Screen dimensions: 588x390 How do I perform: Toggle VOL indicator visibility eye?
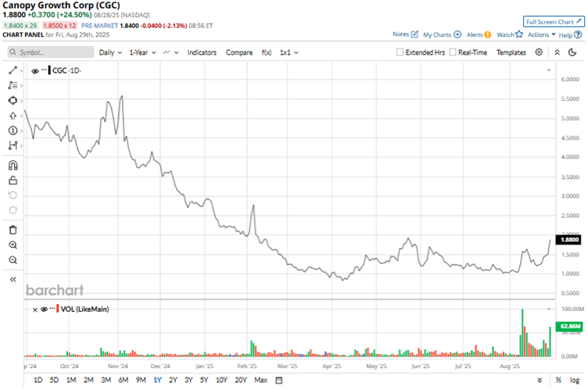[x=44, y=309]
